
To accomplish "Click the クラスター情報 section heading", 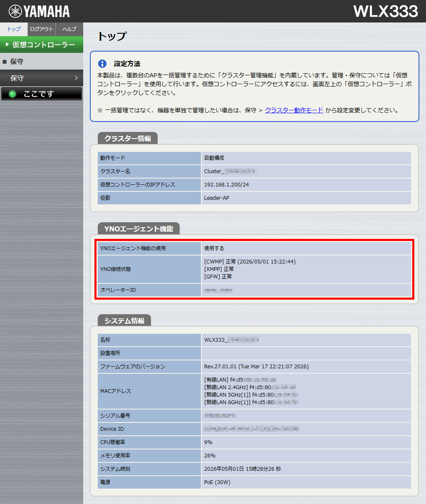I will [128, 139].
